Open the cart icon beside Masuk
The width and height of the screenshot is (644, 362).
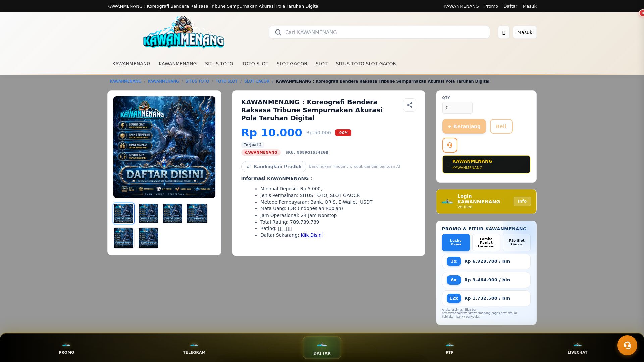point(503,32)
